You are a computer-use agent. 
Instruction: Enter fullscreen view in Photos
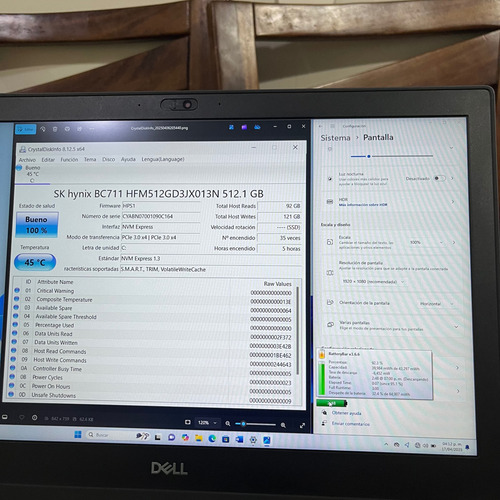coord(302,426)
